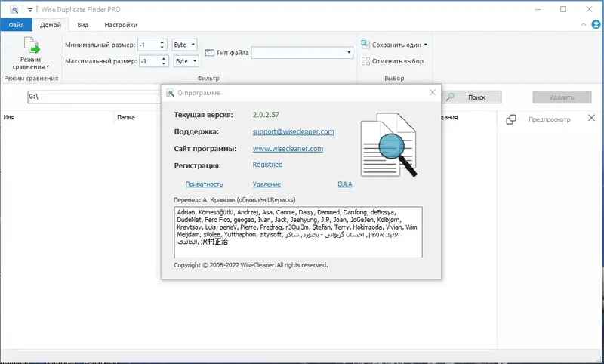This screenshot has width=604, height=364.
Task: Click the version number 2.0.2.57
Action: coord(266,115)
